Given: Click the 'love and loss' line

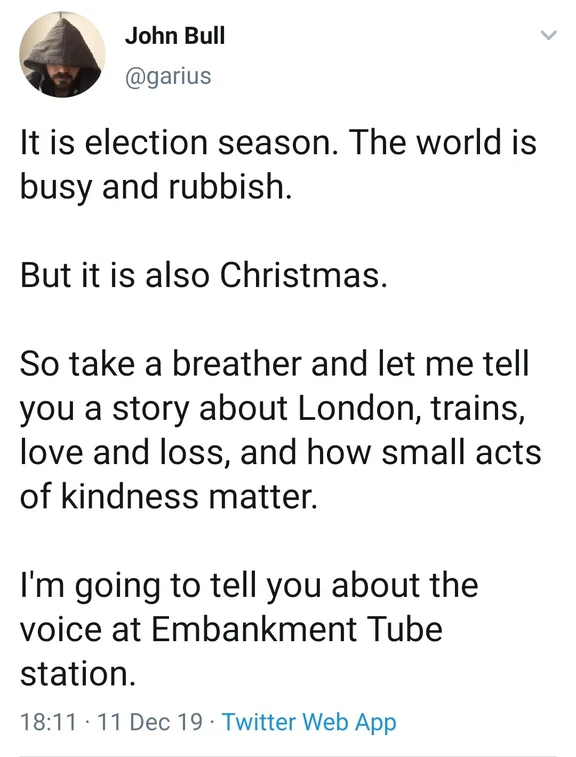Looking at the screenshot, I should pos(281,452).
